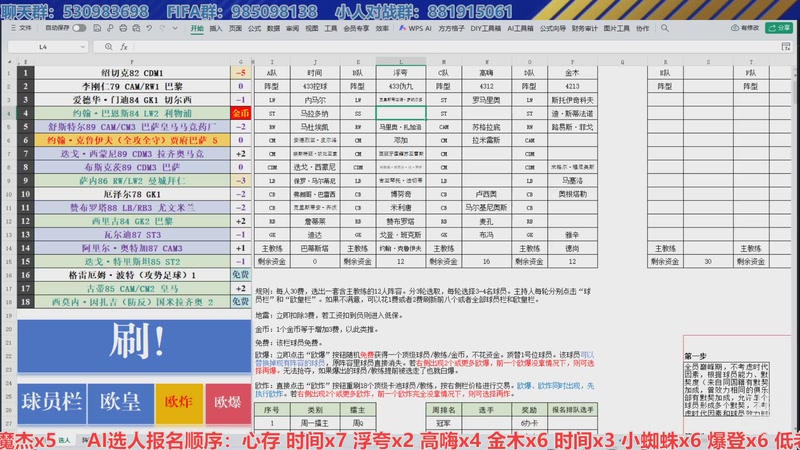Click the print preview icon
The image size is (800, 450).
click(136, 28)
